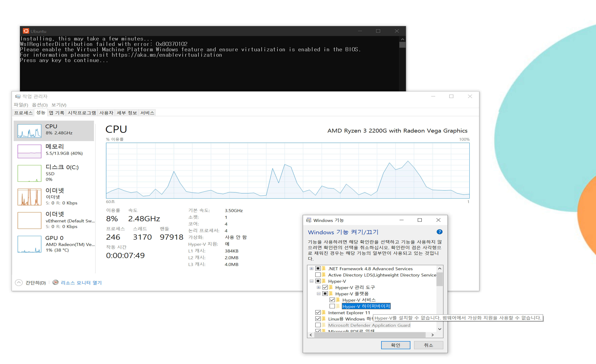Collapse the Hyper-V 플랫폼 node
Viewport: 596px width, 364px height.
tap(319, 294)
